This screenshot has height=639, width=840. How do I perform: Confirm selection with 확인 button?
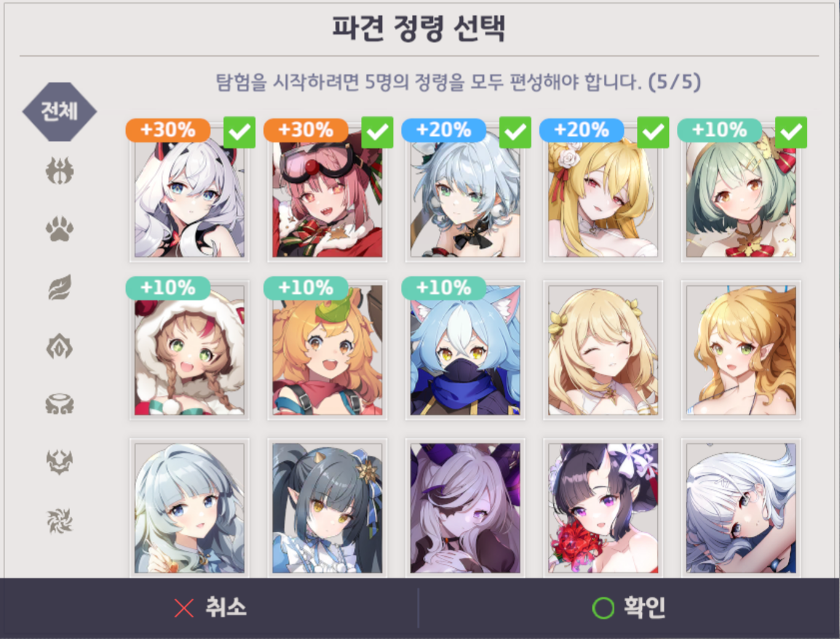coord(628,608)
